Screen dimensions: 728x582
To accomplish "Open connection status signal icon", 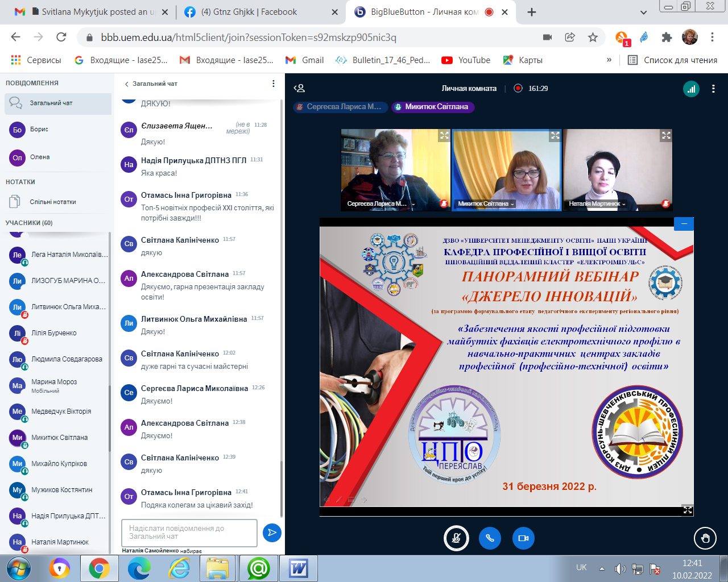I will (691, 89).
